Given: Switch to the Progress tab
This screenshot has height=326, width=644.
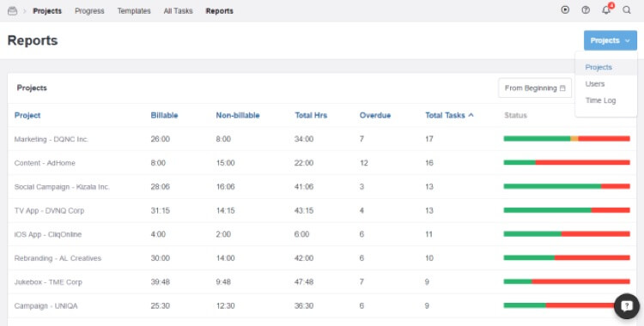Looking at the screenshot, I should coord(89,11).
